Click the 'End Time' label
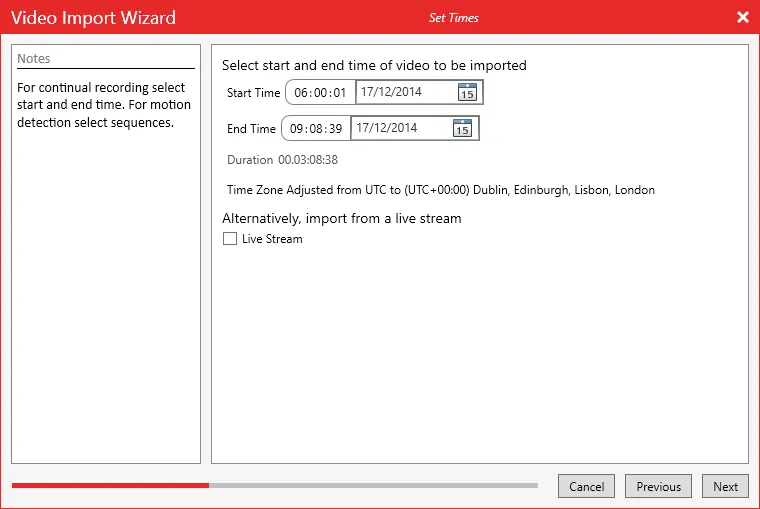 (251, 128)
